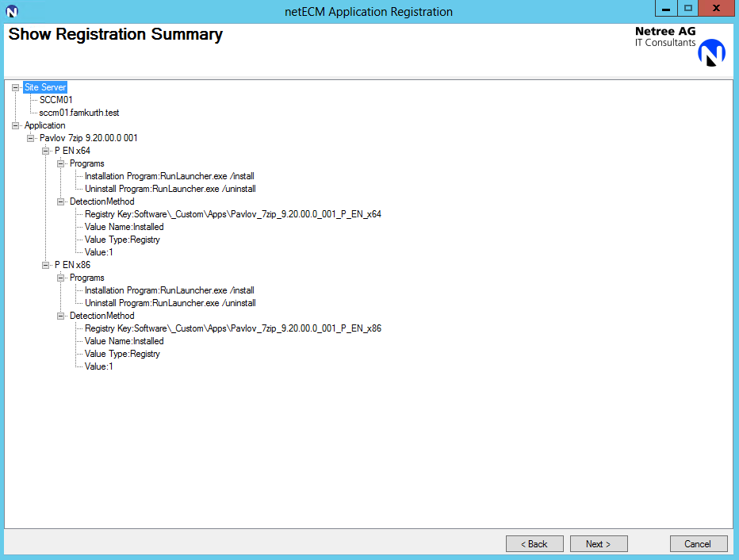
Task: Proceed with the Next button
Action: tap(599, 543)
